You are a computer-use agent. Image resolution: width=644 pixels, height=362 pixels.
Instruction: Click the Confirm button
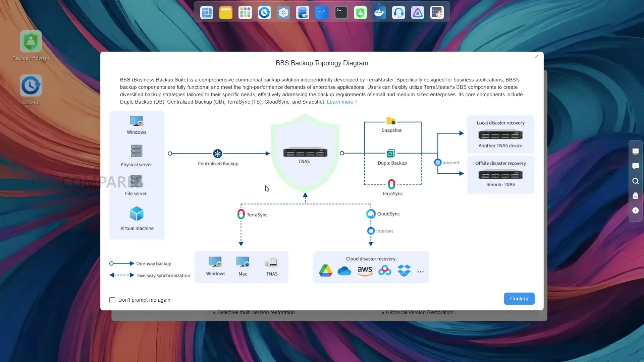[519, 299]
